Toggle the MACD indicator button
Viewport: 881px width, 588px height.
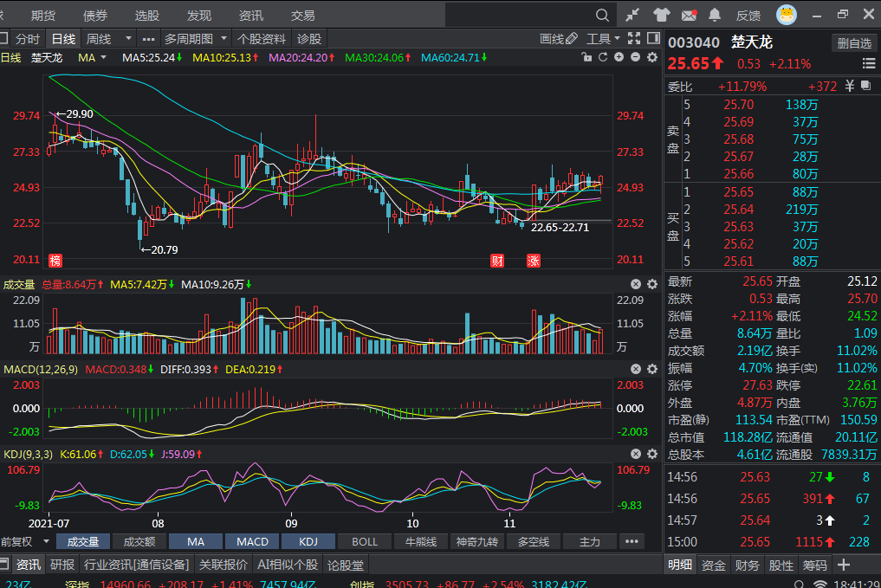253,541
